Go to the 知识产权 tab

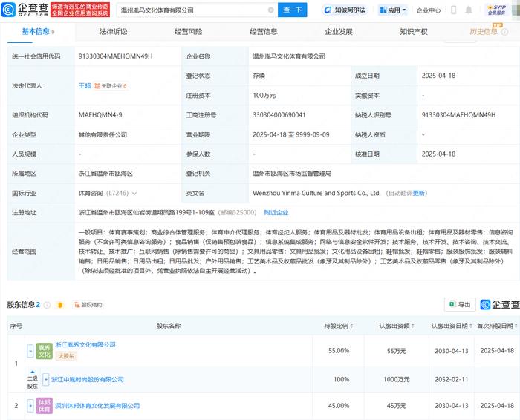[414, 32]
